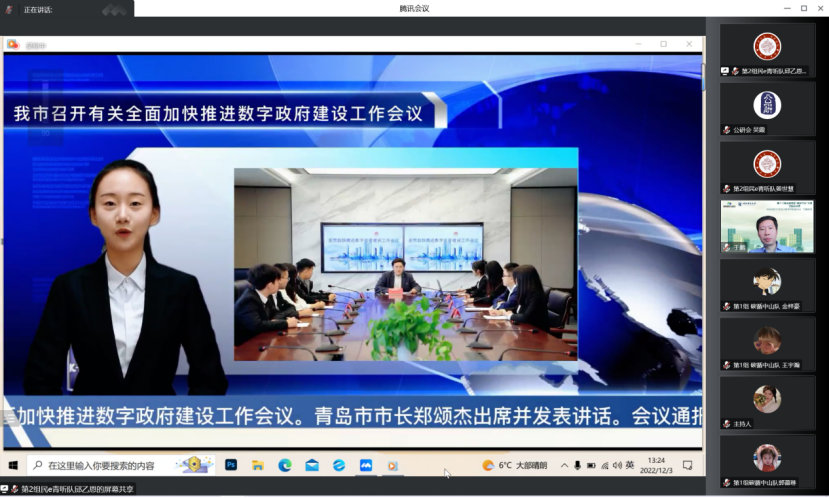This screenshot has width=829, height=498.
Task: Open File Explorer in taskbar
Action: pyautogui.click(x=258, y=465)
